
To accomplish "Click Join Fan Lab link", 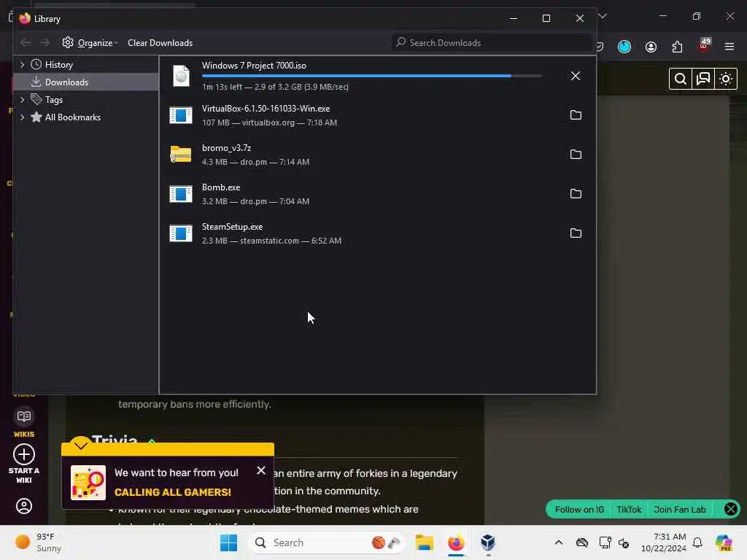I will [x=679, y=510].
